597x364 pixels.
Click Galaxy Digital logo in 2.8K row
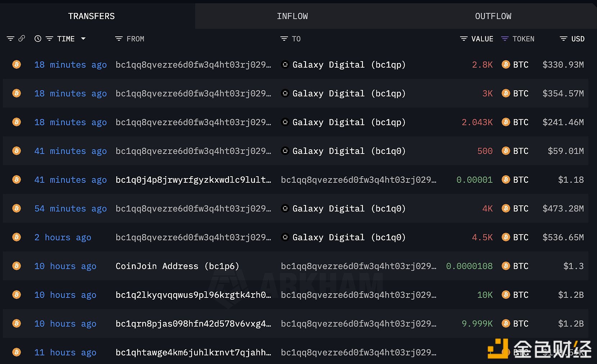285,64
